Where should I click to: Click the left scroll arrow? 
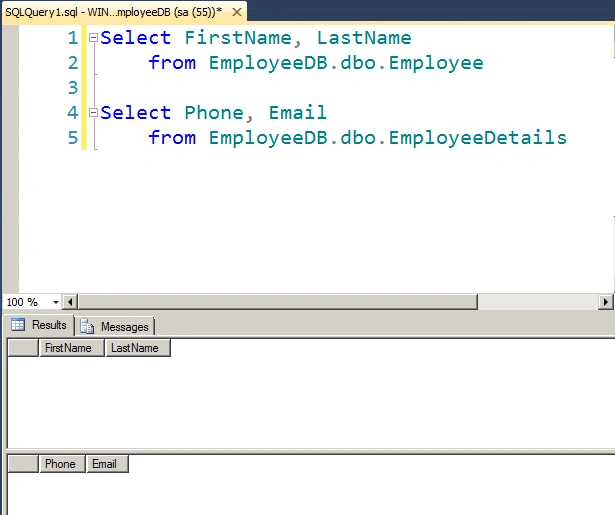tap(70, 302)
